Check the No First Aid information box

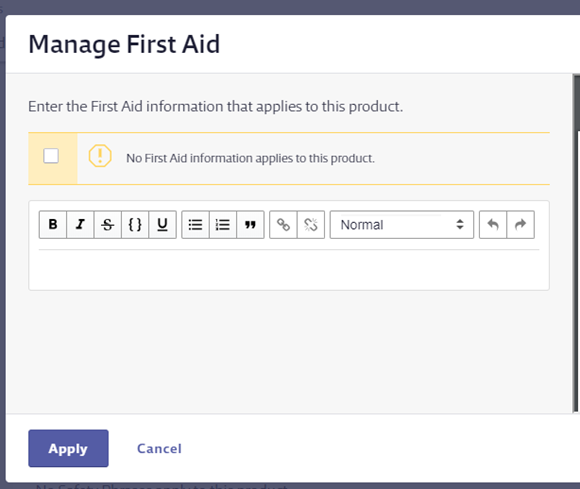point(51,156)
